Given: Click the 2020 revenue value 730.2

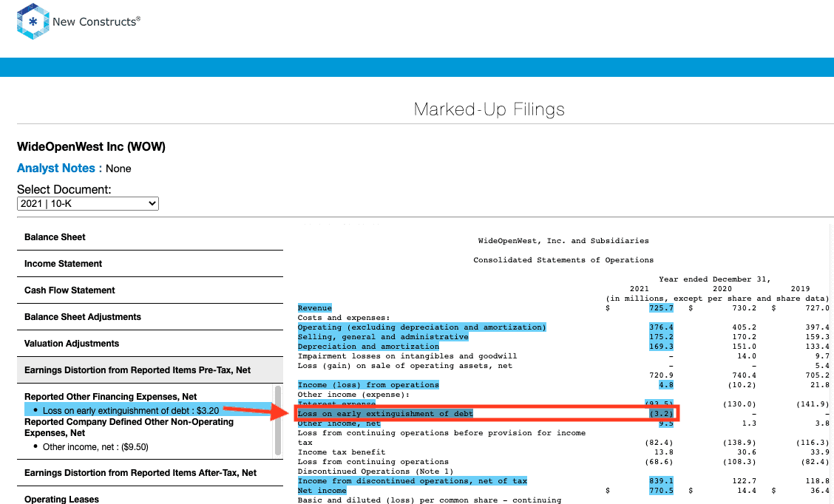Looking at the screenshot, I should [x=744, y=308].
